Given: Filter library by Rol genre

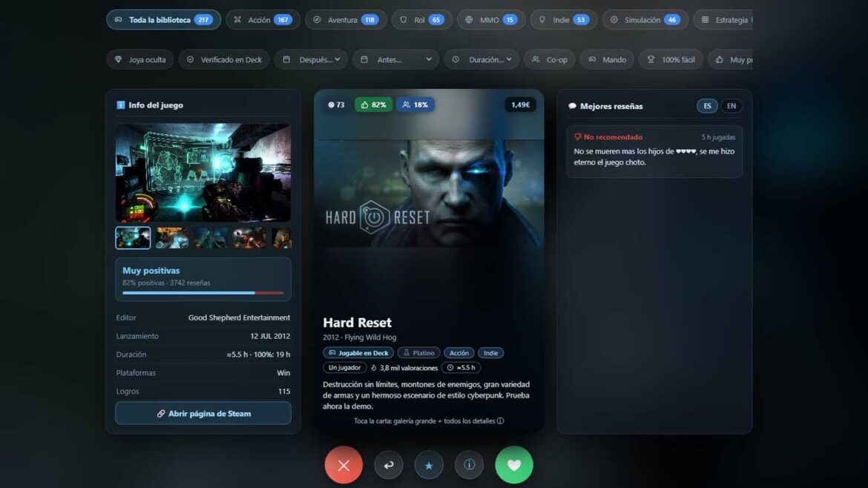Looking at the screenshot, I should 422,20.
